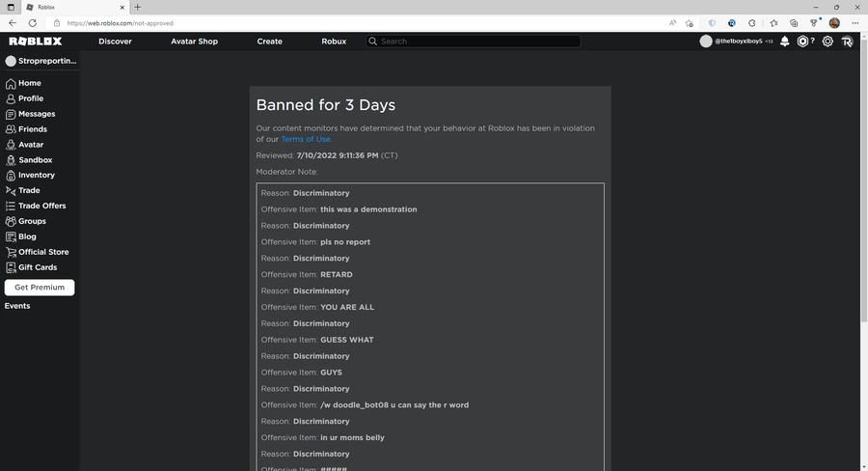The image size is (868, 471).
Task: Click the offensive item 'GUESS WHAT'
Action: (x=347, y=340)
